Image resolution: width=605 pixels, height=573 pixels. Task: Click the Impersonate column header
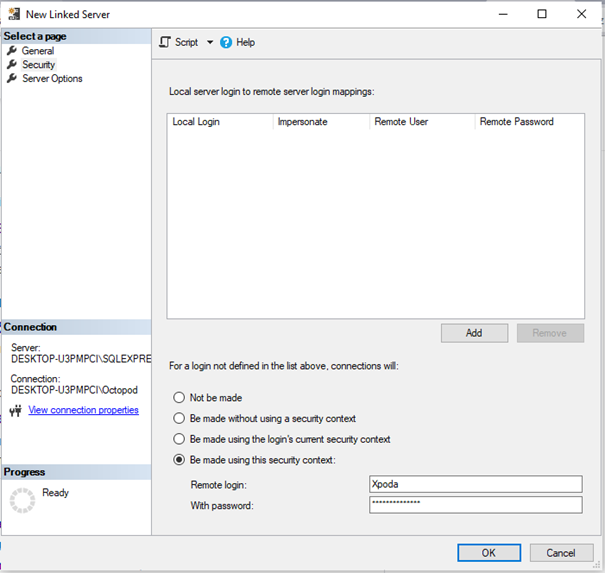[x=321, y=122]
